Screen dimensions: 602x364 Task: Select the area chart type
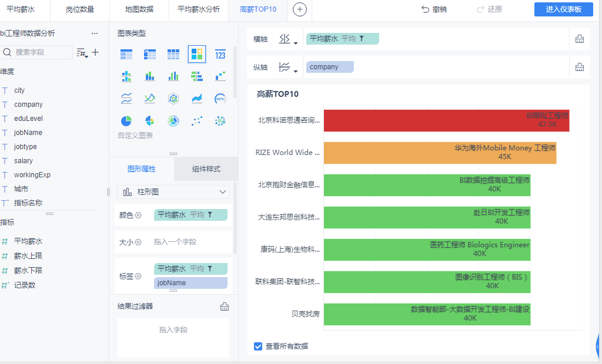click(196, 99)
